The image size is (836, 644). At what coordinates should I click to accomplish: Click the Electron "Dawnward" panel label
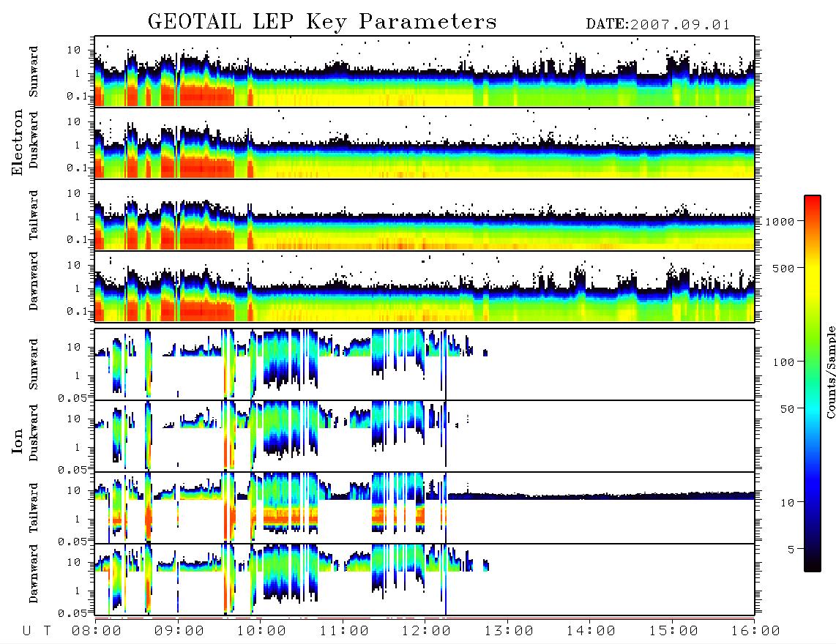coord(33,282)
